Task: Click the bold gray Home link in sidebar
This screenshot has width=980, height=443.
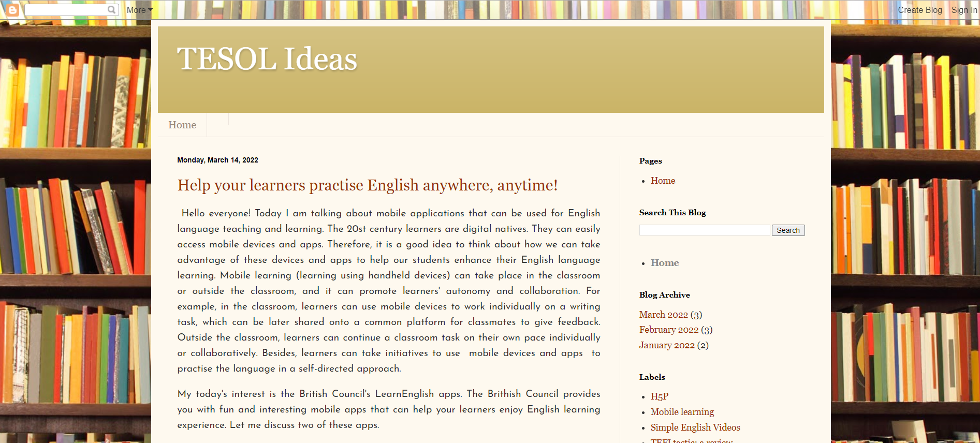Action: [x=664, y=263]
